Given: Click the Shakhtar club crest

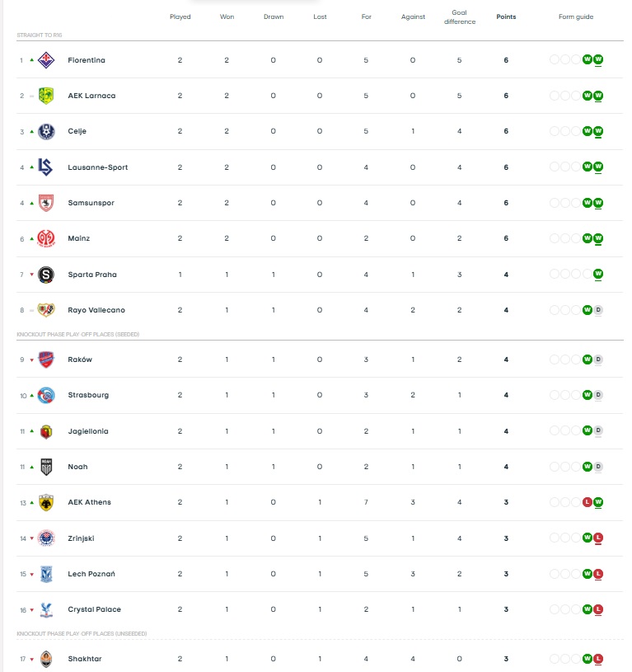Looking at the screenshot, I should click(x=46, y=659).
